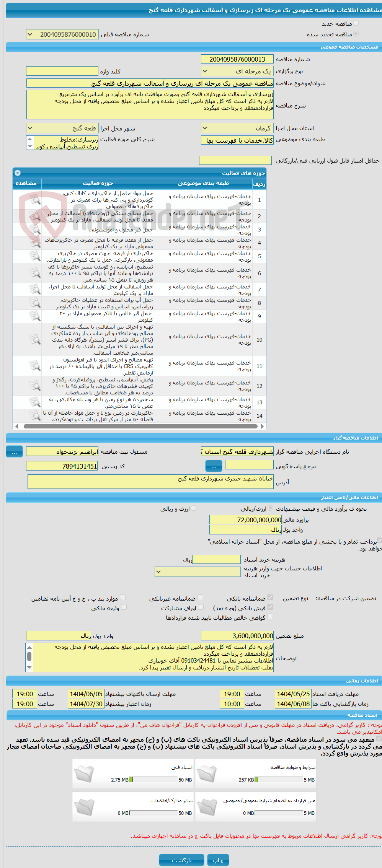Step down the شرح کلی حوزه فعالیت box
Viewport: 382px width, 868px height.
pyautogui.click(x=30, y=146)
